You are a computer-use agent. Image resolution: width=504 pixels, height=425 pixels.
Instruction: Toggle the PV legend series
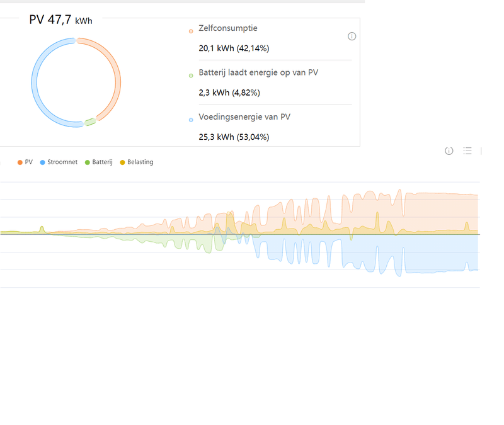[x=25, y=162]
